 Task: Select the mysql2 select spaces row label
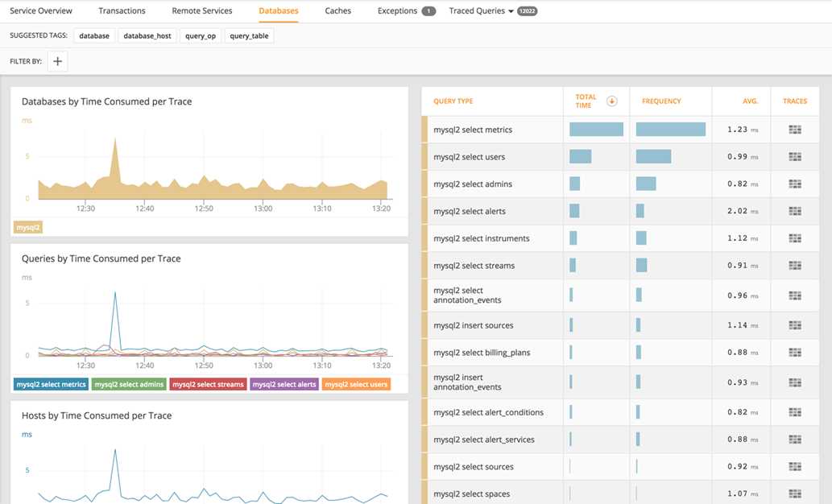[x=472, y=494]
